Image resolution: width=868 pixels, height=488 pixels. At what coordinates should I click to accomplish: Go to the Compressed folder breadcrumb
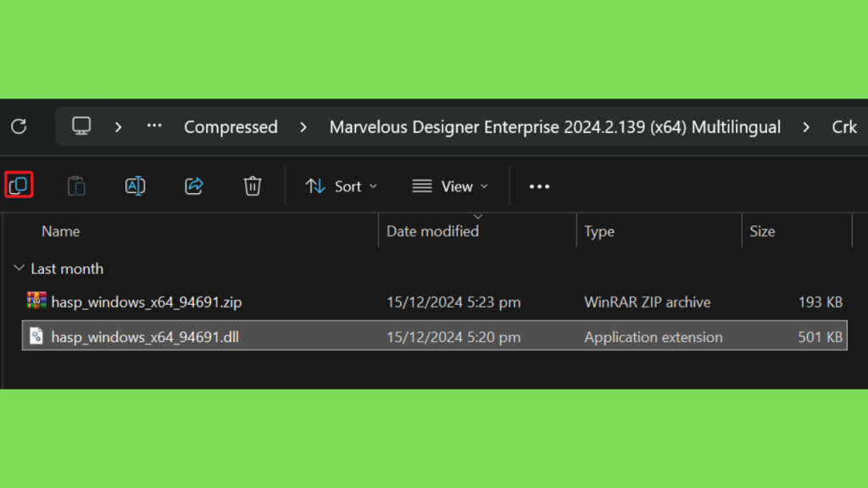[x=231, y=127]
